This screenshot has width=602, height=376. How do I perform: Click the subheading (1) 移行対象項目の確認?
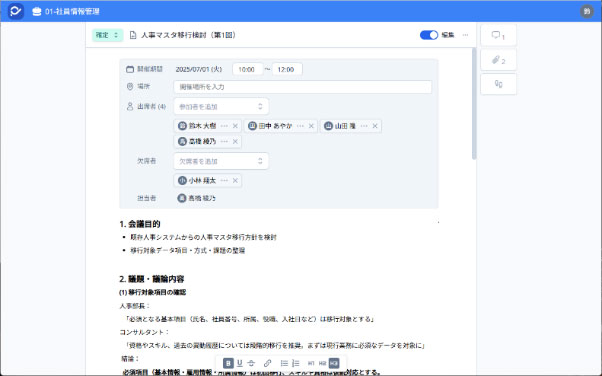point(152,292)
